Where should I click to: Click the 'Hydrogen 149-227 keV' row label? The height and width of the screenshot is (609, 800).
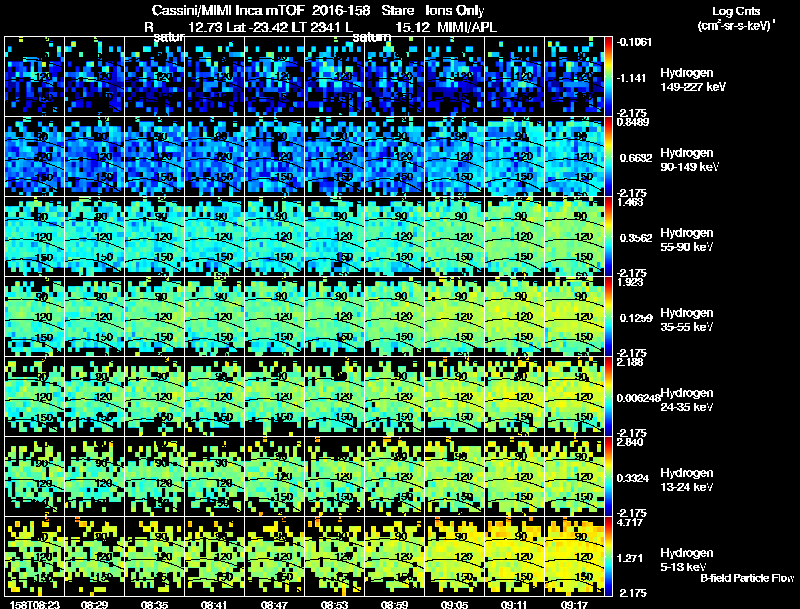click(x=692, y=80)
